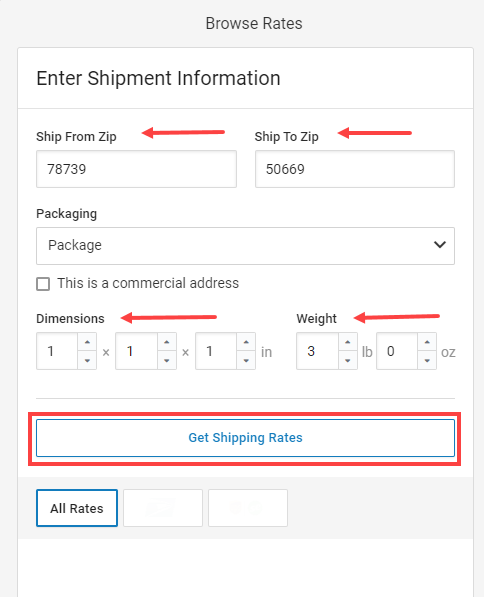The width and height of the screenshot is (484, 597).
Task: Decrease the second dimension value with the down arrow
Action: click(x=167, y=360)
